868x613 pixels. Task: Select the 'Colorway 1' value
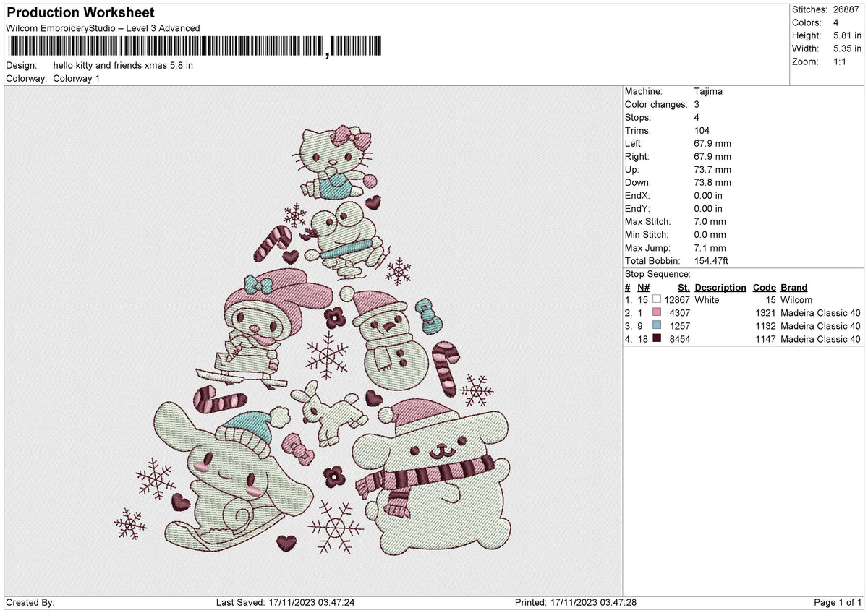pos(77,78)
